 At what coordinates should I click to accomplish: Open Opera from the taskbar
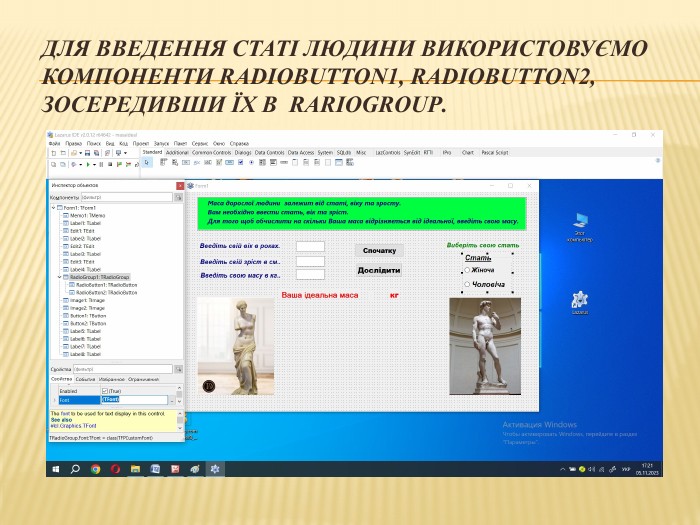click(115, 469)
